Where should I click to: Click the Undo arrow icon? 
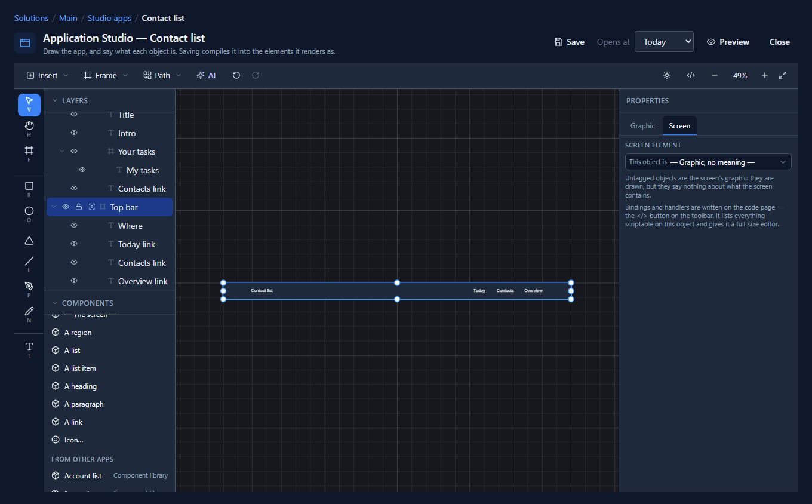point(236,75)
